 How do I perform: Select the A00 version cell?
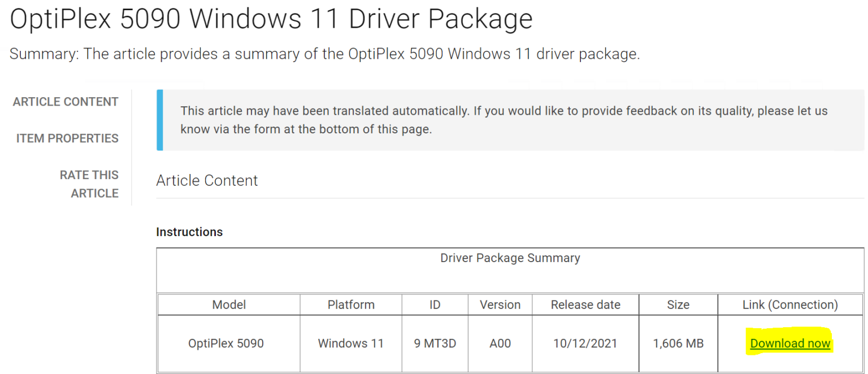click(500, 343)
